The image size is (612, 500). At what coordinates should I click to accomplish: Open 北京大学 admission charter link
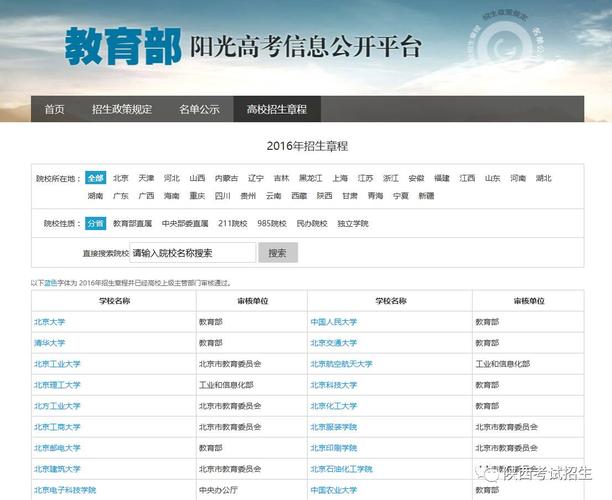pyautogui.click(x=50, y=322)
